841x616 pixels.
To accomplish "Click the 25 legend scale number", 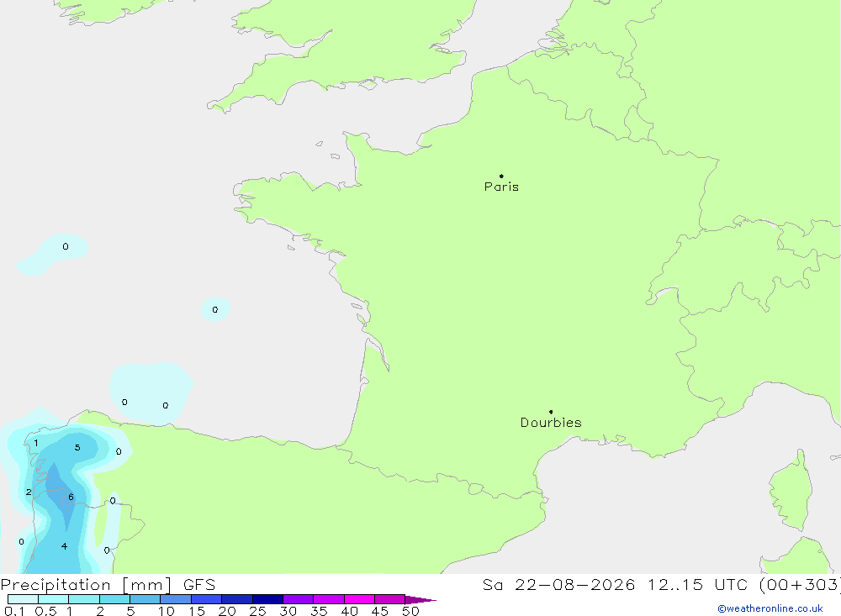I will 257,611.
